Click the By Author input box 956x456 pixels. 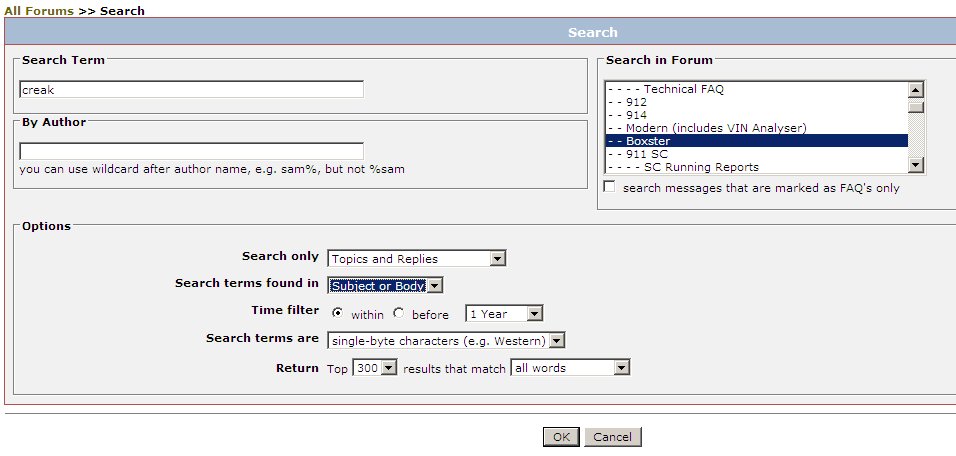coord(191,151)
